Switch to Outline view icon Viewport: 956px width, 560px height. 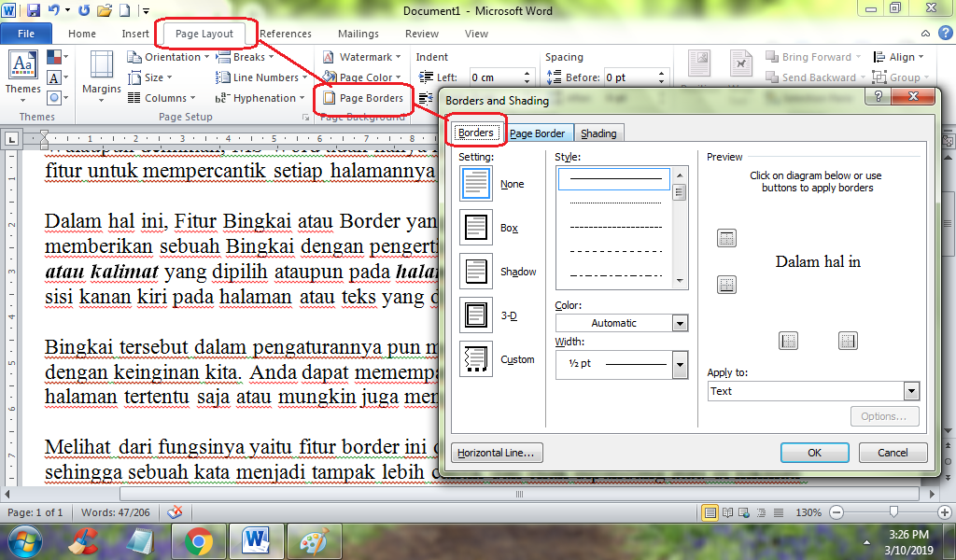click(762, 512)
